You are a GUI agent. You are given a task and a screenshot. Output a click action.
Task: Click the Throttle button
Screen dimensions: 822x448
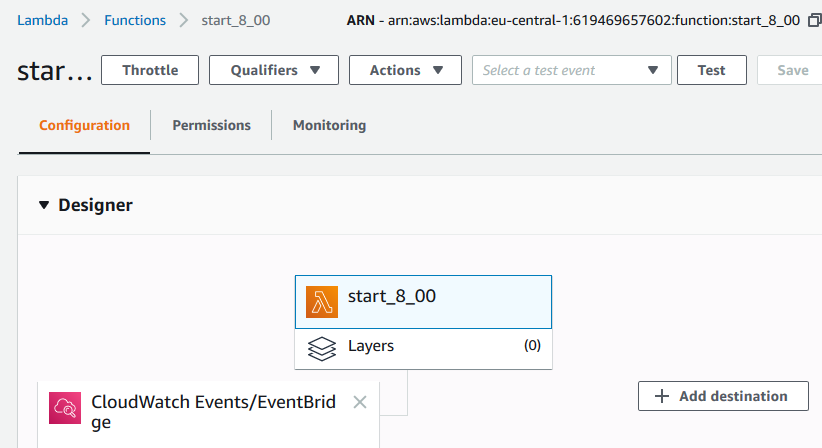coord(150,70)
